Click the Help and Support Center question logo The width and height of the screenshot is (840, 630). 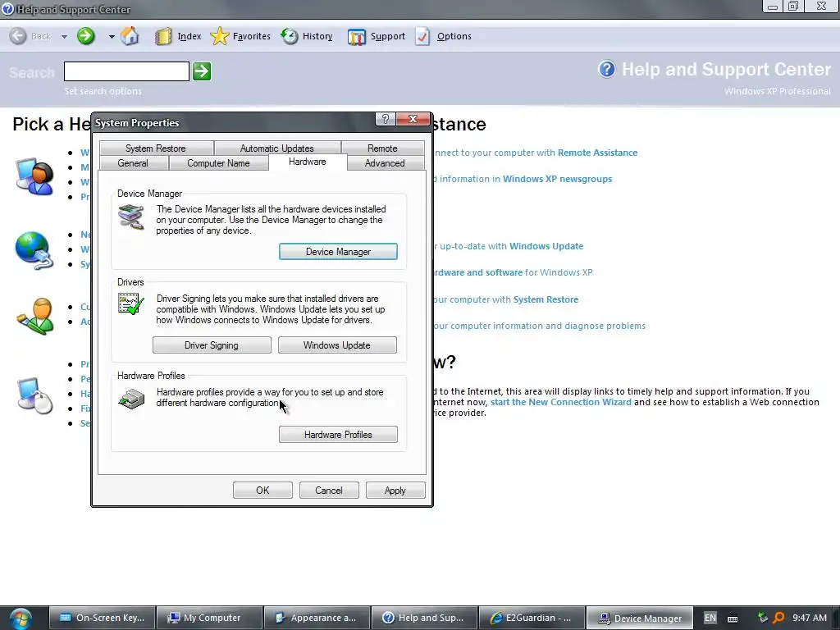click(x=607, y=69)
